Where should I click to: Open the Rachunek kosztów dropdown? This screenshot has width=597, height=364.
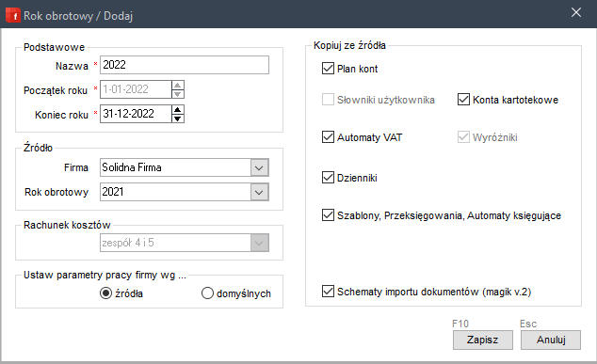[259, 243]
